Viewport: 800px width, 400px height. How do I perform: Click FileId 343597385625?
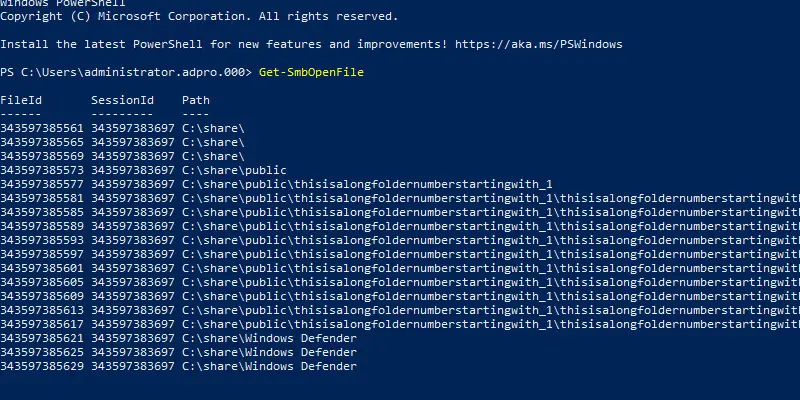coord(42,352)
